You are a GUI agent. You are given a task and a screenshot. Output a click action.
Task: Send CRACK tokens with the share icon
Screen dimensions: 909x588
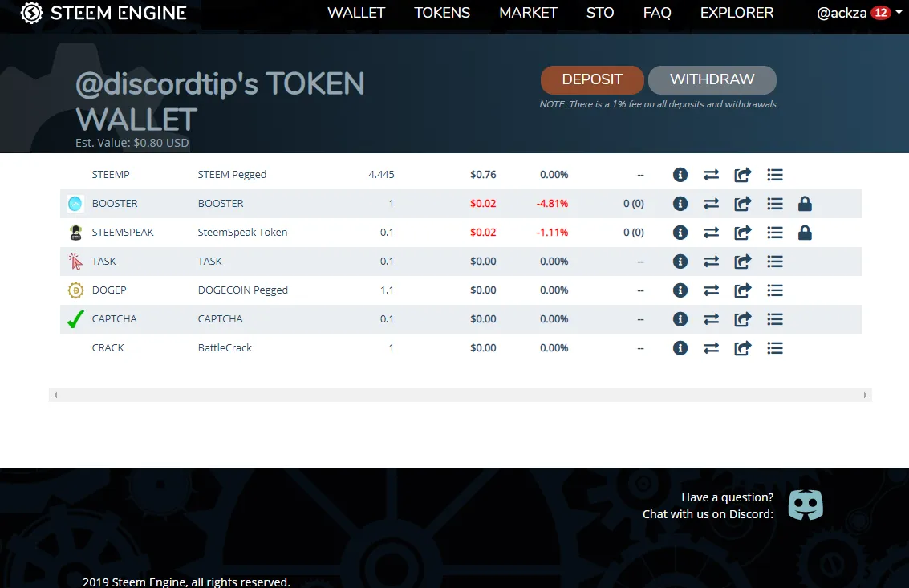743,348
